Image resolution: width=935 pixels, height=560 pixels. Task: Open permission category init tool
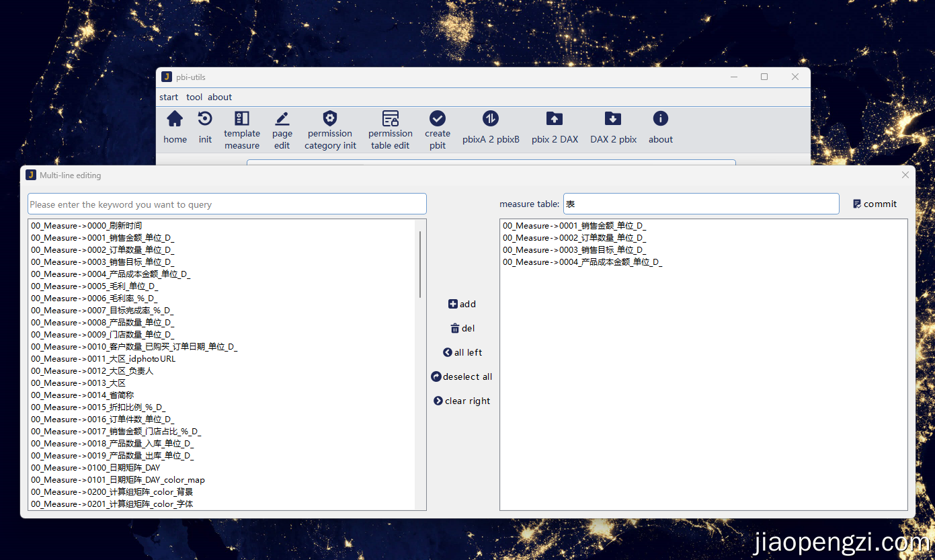(x=330, y=120)
